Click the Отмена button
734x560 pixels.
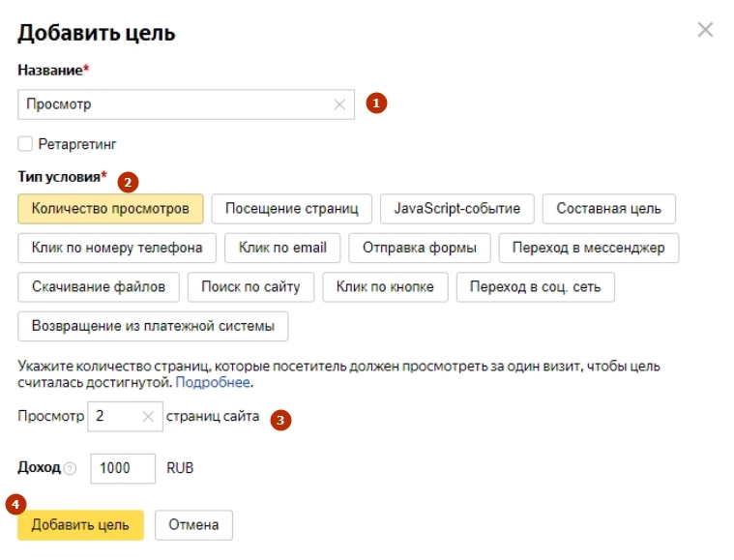point(193,525)
